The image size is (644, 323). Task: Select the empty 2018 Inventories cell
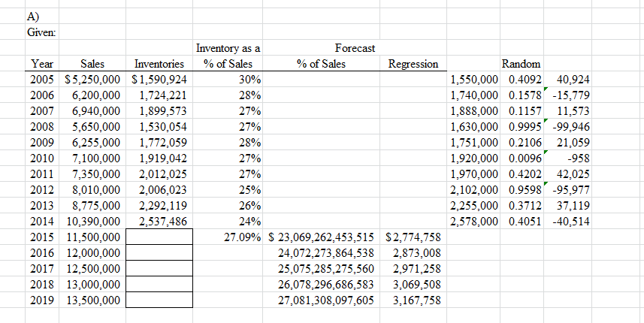[x=159, y=285]
